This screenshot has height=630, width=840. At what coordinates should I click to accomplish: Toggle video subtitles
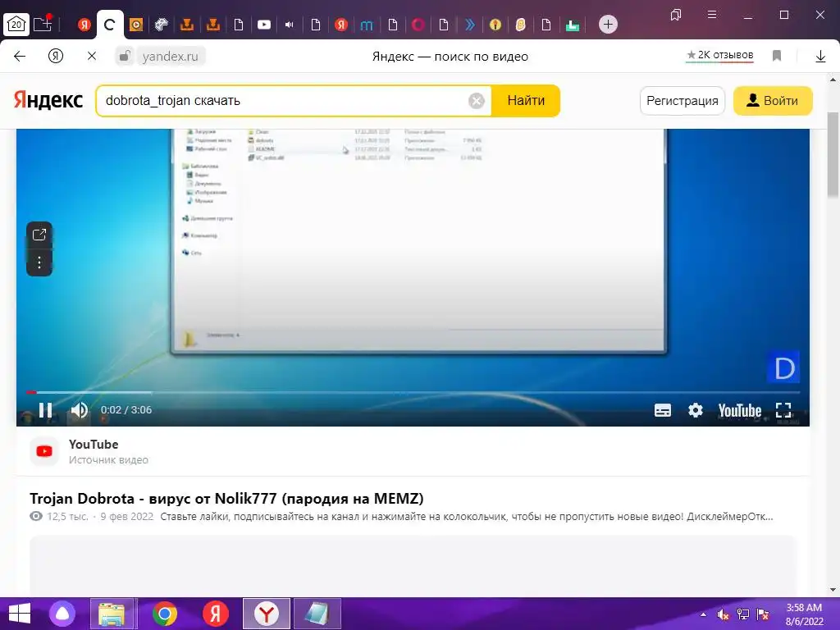(663, 410)
